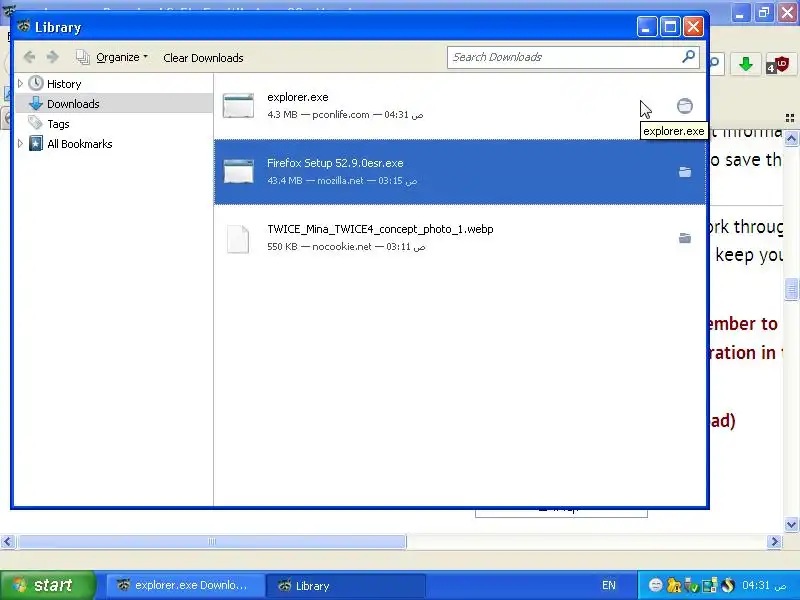Click the explorer.exe file icon
The height and width of the screenshot is (600, 800).
click(238, 106)
